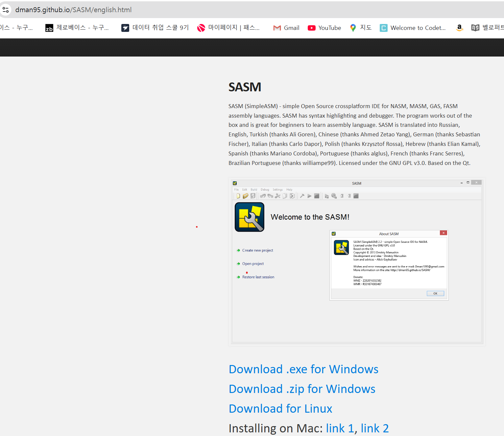Follow the Download .exe for Windows link

point(303,369)
